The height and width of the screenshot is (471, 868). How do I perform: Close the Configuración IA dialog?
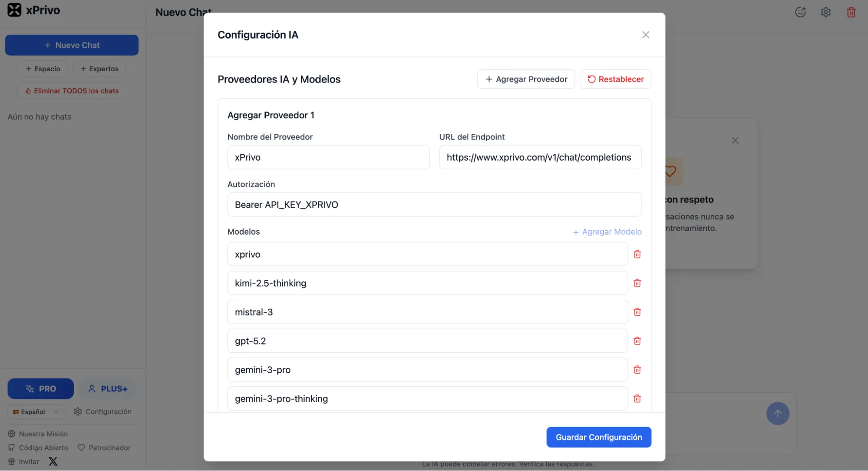[645, 35]
